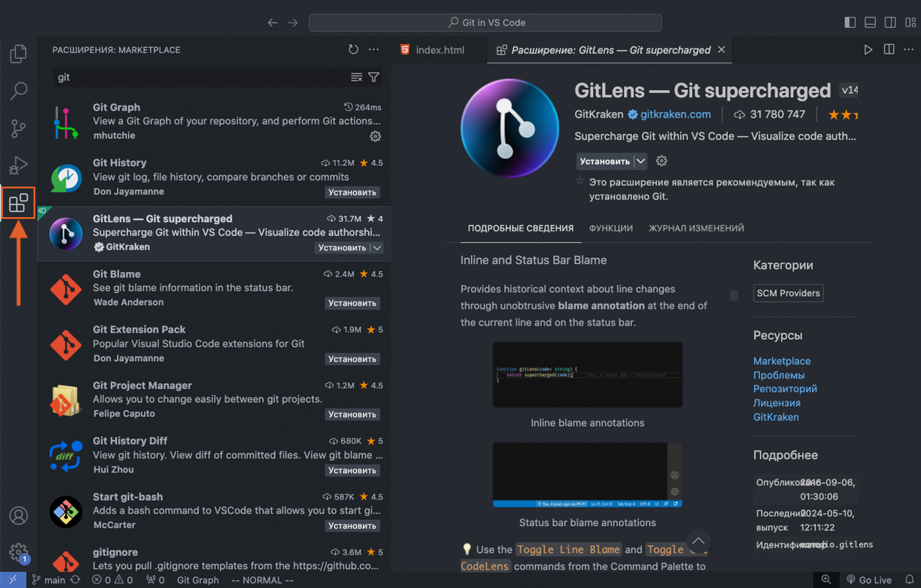The height and width of the screenshot is (588, 921).
Task: Open the Manage gear in activity bar
Action: tap(19, 552)
